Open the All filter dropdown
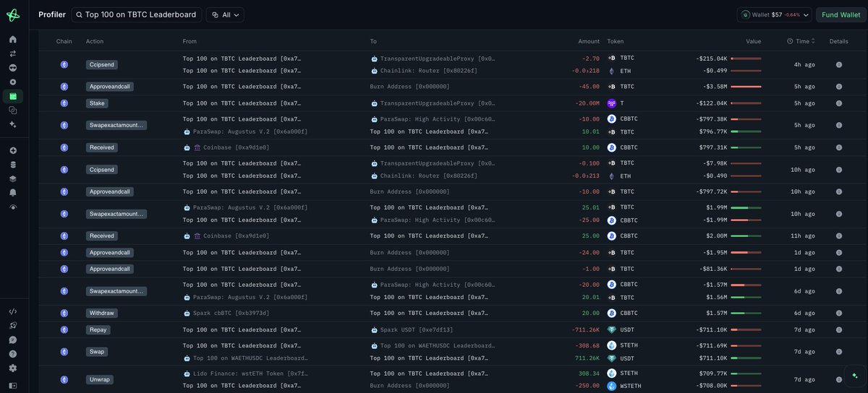 point(225,14)
